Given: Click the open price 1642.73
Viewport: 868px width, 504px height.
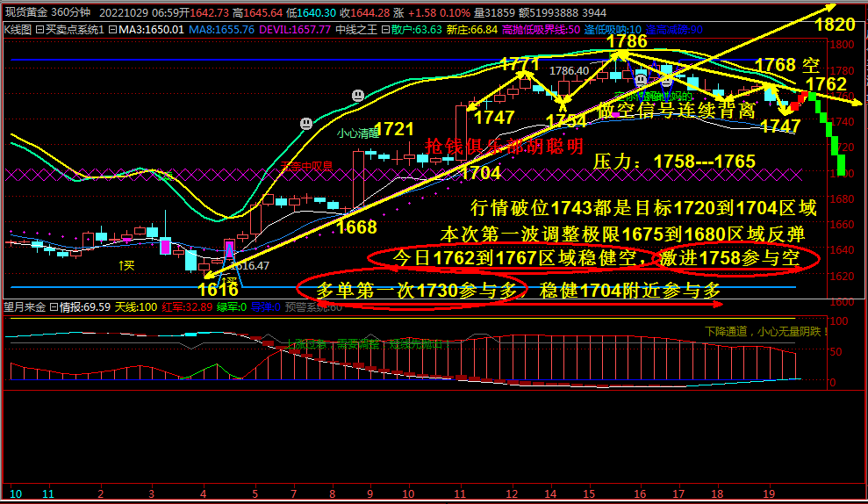Looking at the screenshot, I should [209, 12].
